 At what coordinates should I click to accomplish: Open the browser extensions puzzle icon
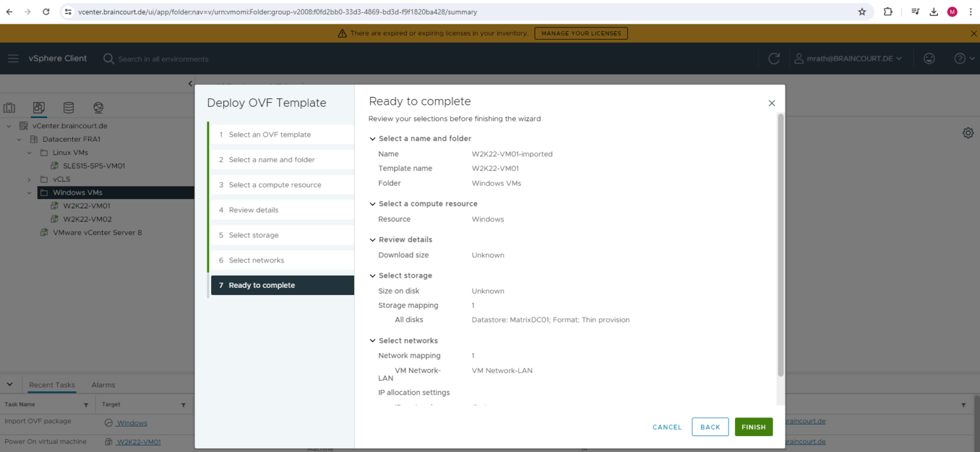(887, 11)
